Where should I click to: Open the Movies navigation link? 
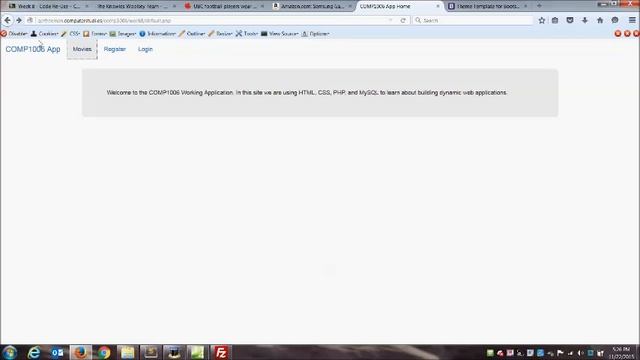tap(82, 49)
